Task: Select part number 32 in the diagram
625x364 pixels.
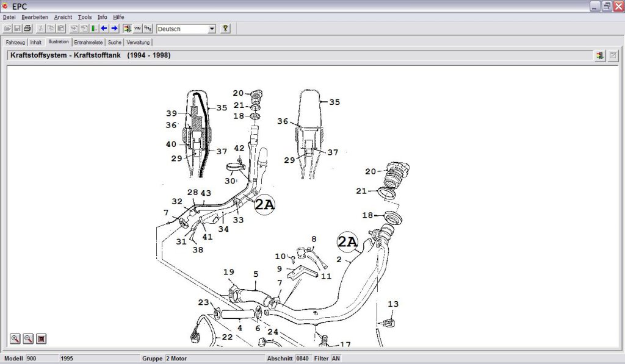Action: (177, 202)
